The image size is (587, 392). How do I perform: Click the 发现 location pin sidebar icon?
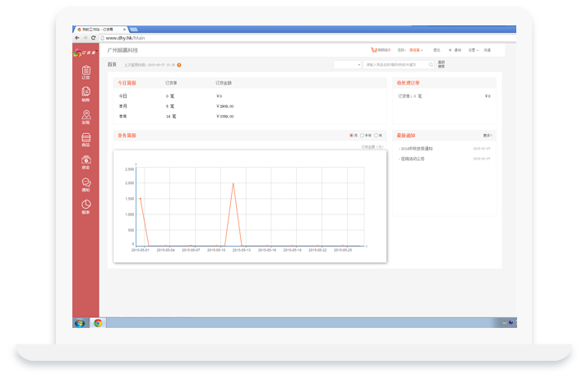86,118
